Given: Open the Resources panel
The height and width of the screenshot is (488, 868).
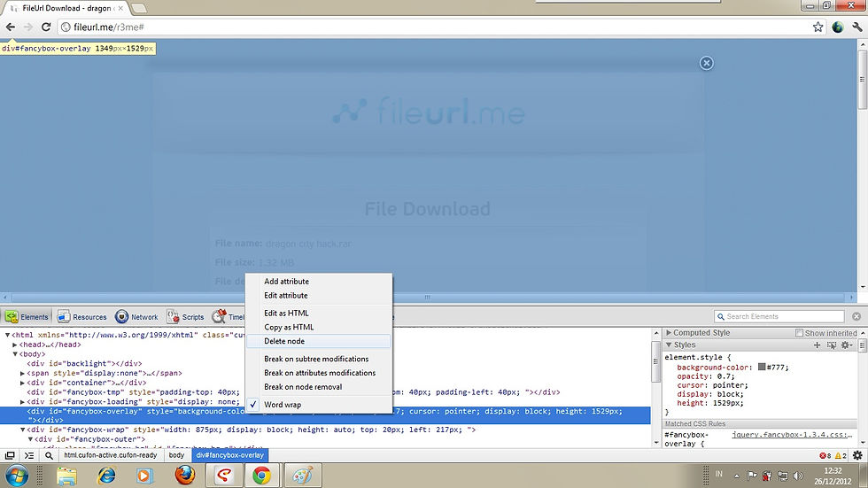Looking at the screenshot, I should click(x=81, y=317).
